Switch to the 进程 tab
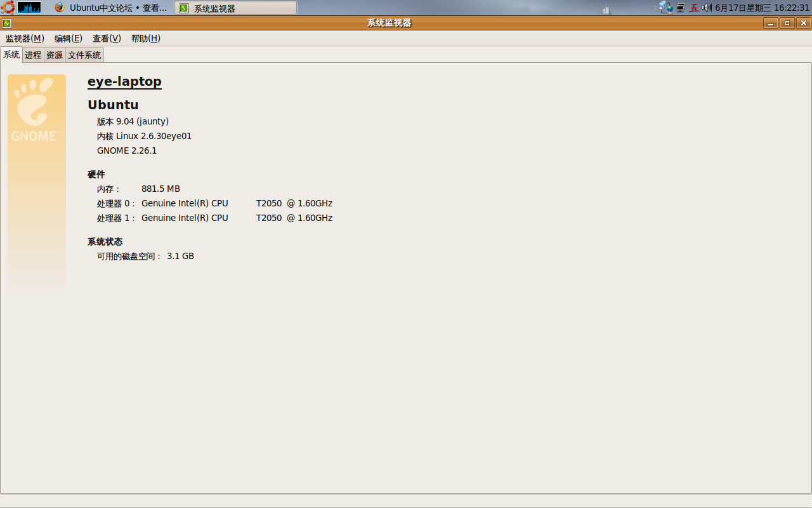The width and height of the screenshot is (812, 508). pos(33,55)
